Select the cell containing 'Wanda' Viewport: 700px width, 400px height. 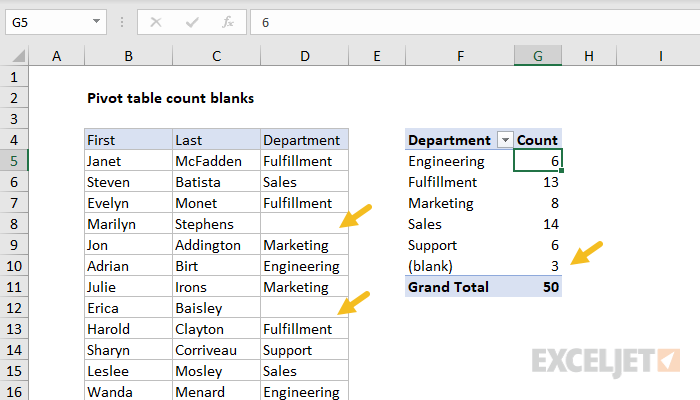click(x=128, y=392)
